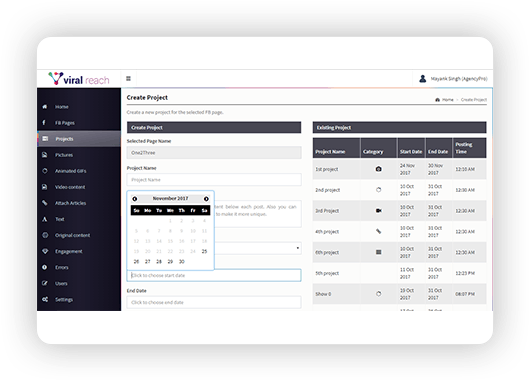The height and width of the screenshot is (381, 531).
Task: Click the Settings gears icon
Action: coord(45,299)
